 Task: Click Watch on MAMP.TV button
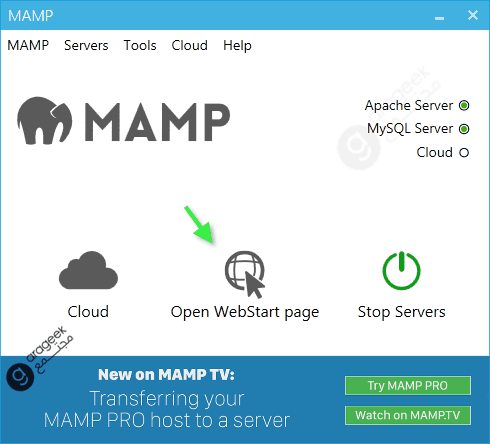408,415
